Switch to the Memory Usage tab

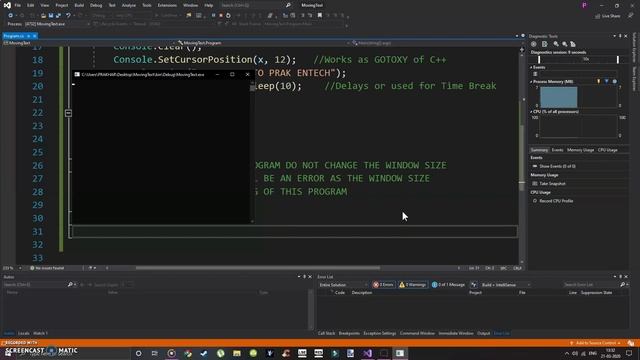580,150
